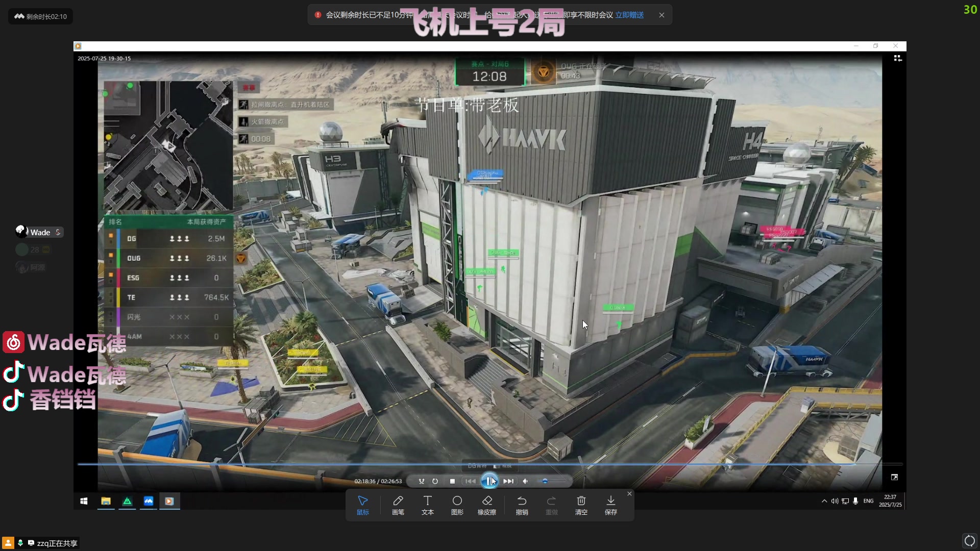This screenshot has height=551, width=980.
Task: Click the OUG team 26.1K row
Action: click(x=169, y=258)
